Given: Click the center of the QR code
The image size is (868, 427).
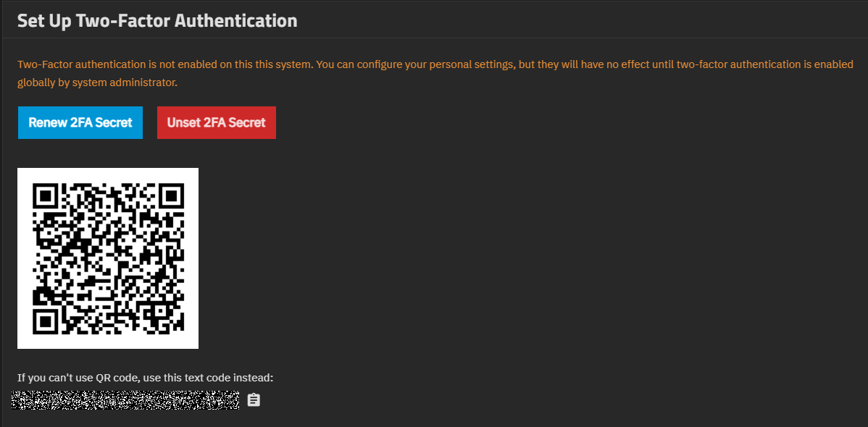Looking at the screenshot, I should click(x=108, y=258).
